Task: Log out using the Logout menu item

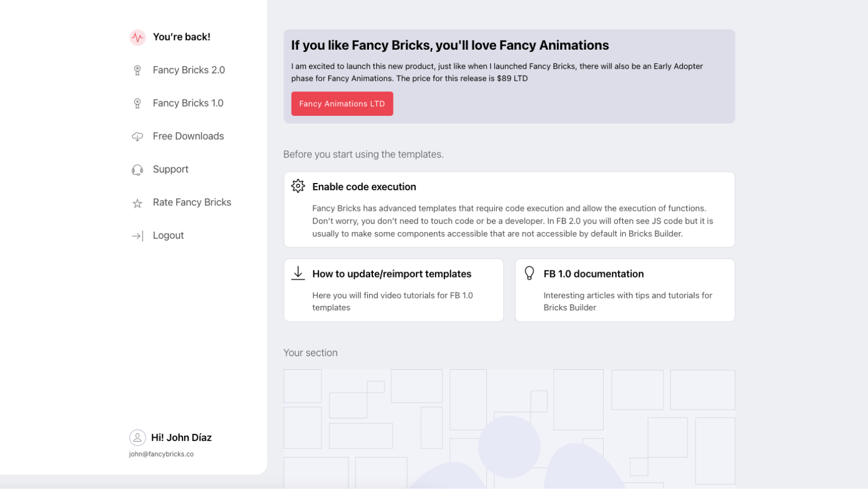Action: point(168,235)
